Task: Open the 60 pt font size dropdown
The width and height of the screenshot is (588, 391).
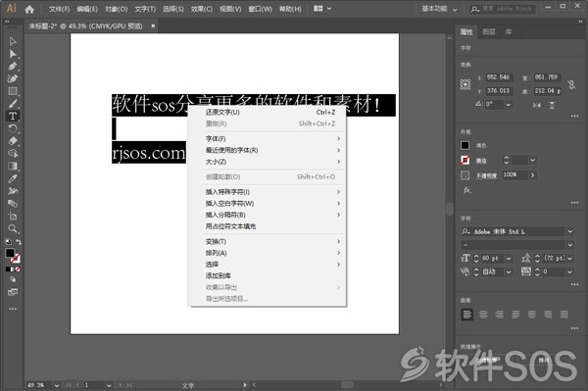Action: click(x=509, y=259)
